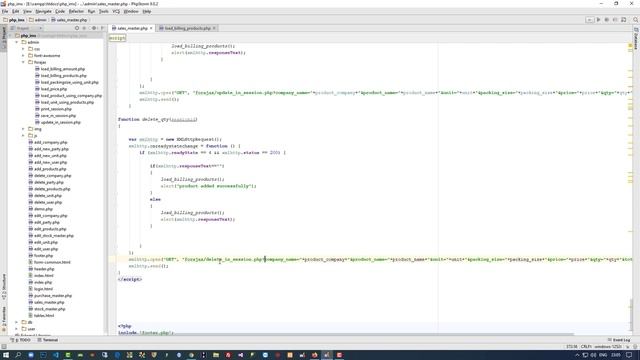Screen dimensions: 640x360
Task: Expand the img folder arrow
Action: [x=23, y=129]
